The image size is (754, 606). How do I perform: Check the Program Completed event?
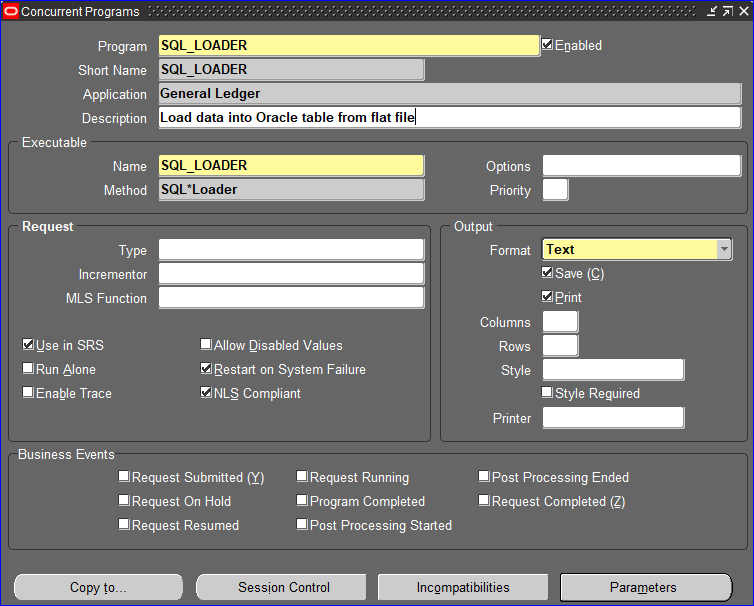(302, 501)
